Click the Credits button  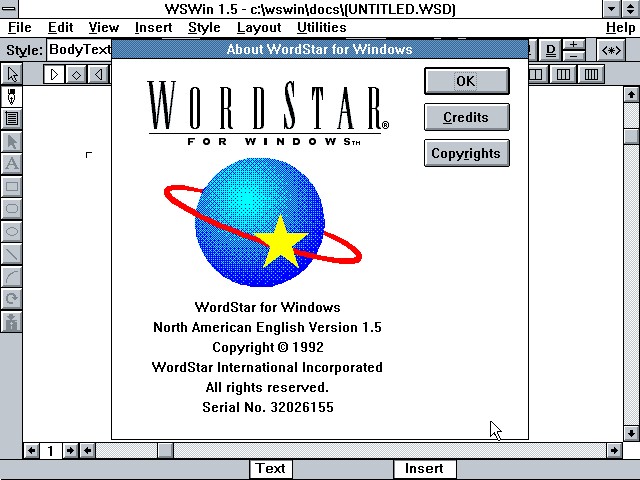(466, 117)
